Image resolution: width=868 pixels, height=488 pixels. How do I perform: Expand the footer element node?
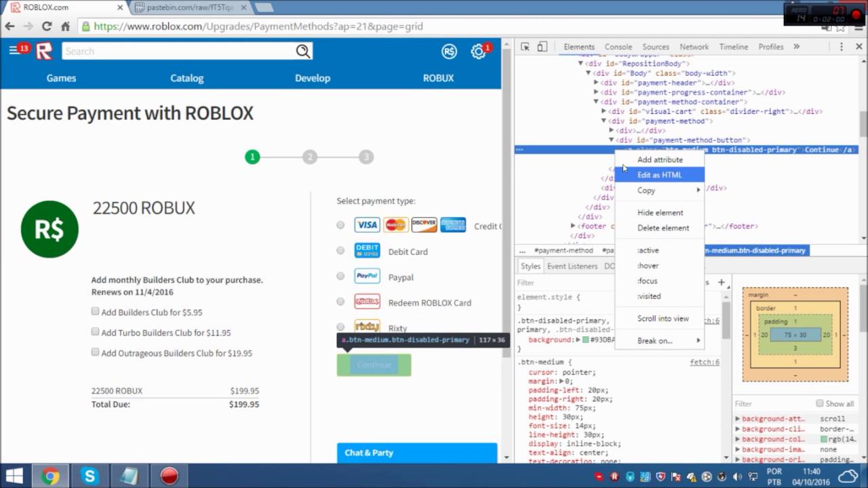(573, 226)
